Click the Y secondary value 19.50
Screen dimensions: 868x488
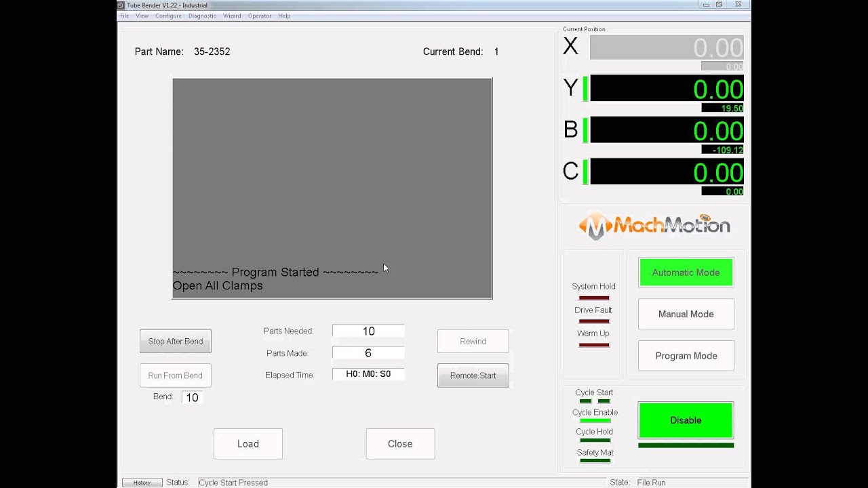click(722, 108)
